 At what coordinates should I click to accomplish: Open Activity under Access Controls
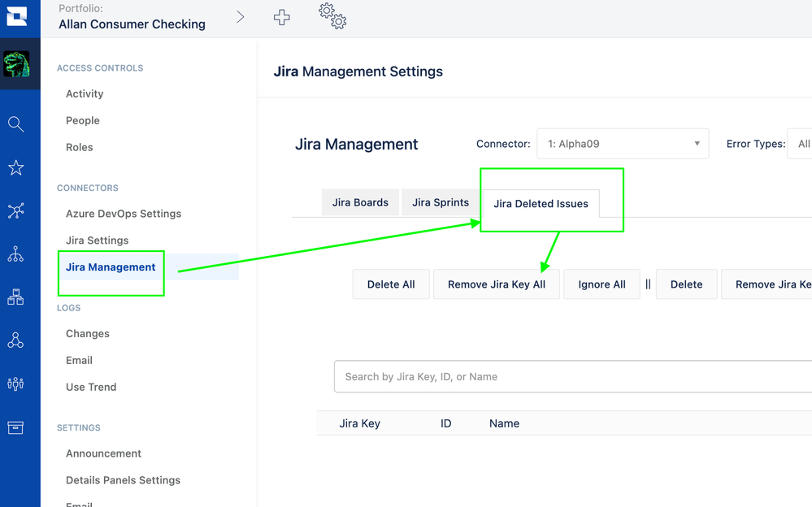85,93
